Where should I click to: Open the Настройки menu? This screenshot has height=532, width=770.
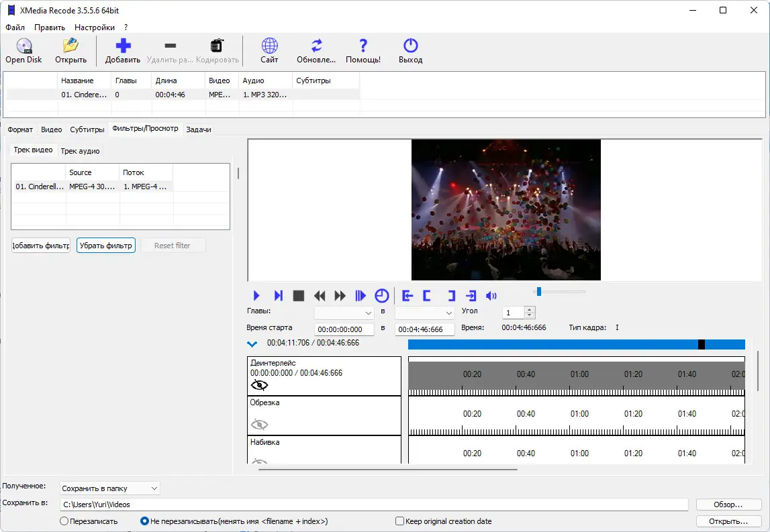click(x=95, y=28)
